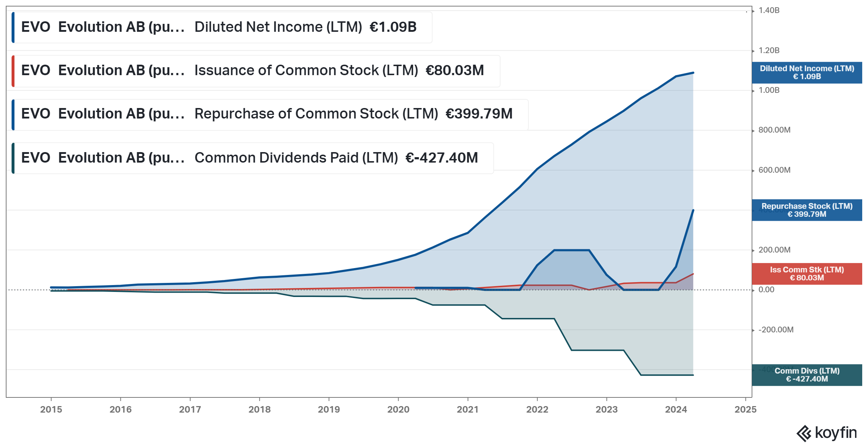The width and height of the screenshot is (868, 448).
Task: Click the Common Dividends Paid legend box
Action: pyautogui.click(x=253, y=158)
